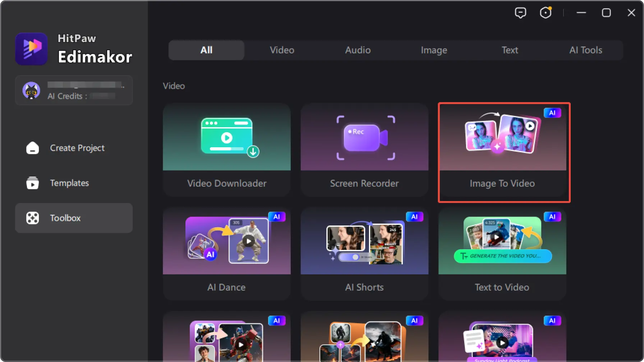Click AI badge on the gorilla card

[x=414, y=321]
